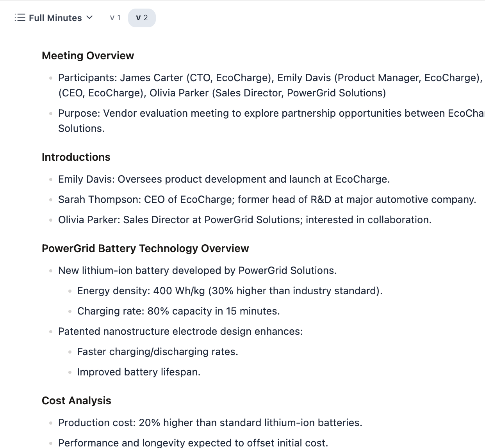Viewport: 485px width, 448px height.
Task: Click the Improved battery lifespan sub-bullet
Action: (x=139, y=372)
